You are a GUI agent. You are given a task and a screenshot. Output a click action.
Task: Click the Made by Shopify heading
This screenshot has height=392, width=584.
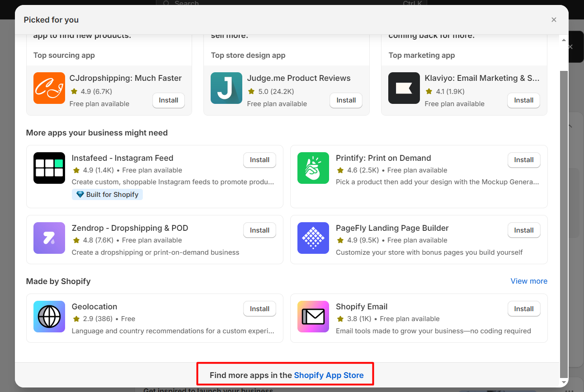click(x=58, y=281)
